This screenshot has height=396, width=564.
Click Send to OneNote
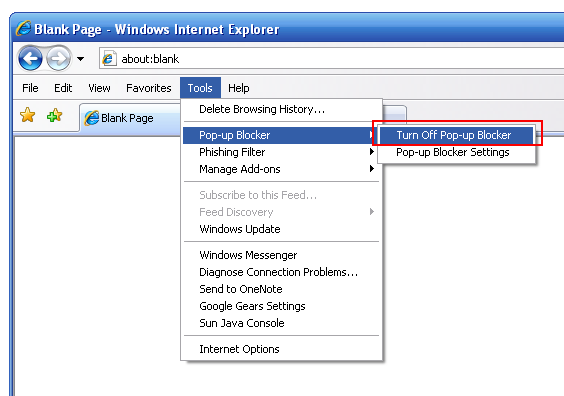coord(281,289)
